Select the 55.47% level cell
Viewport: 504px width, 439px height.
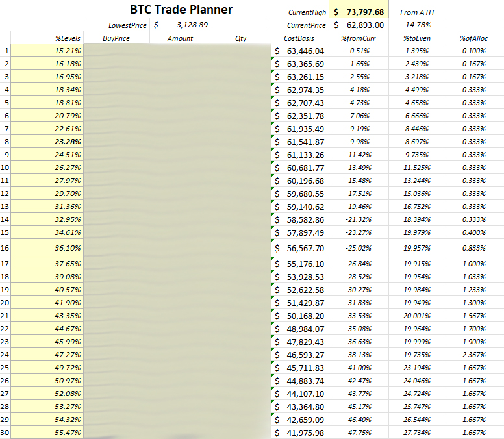[x=47, y=433]
